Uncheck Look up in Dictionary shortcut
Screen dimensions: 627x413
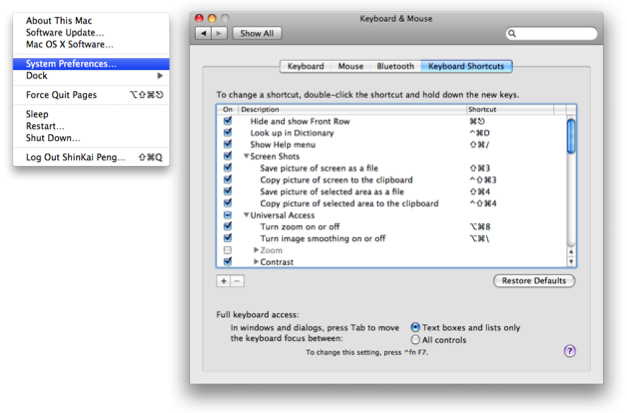(x=228, y=132)
